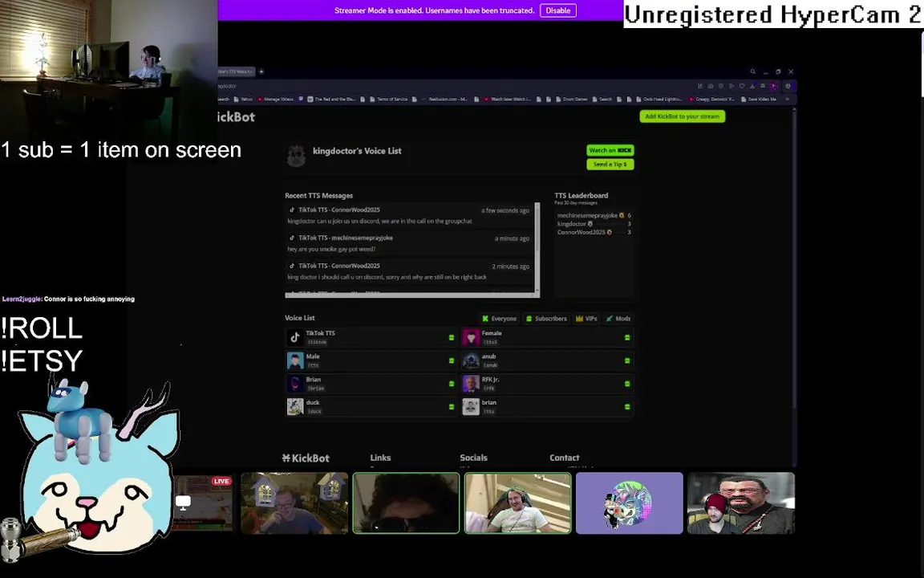This screenshot has height=578, width=924.
Task: Click badge icon next to mechinesemeprayjoke on leaderboard
Action: 621,215
